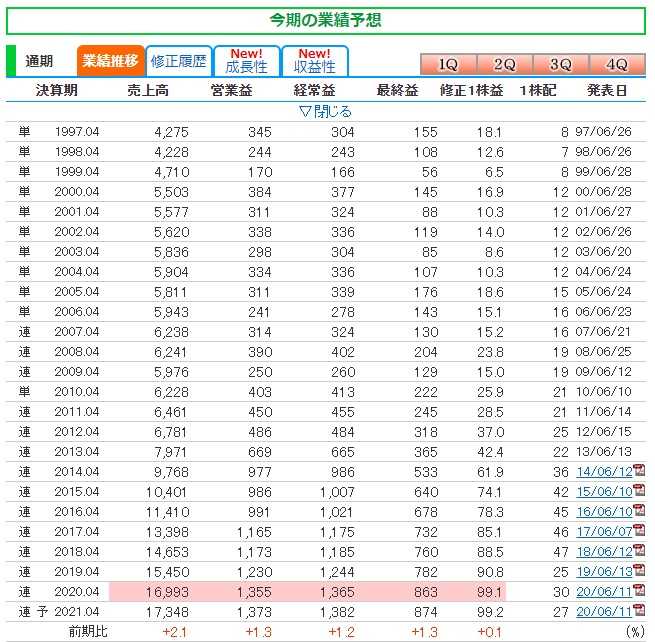Open the PDF icon beside 14/06/12
655x642 pixels.
639,472
